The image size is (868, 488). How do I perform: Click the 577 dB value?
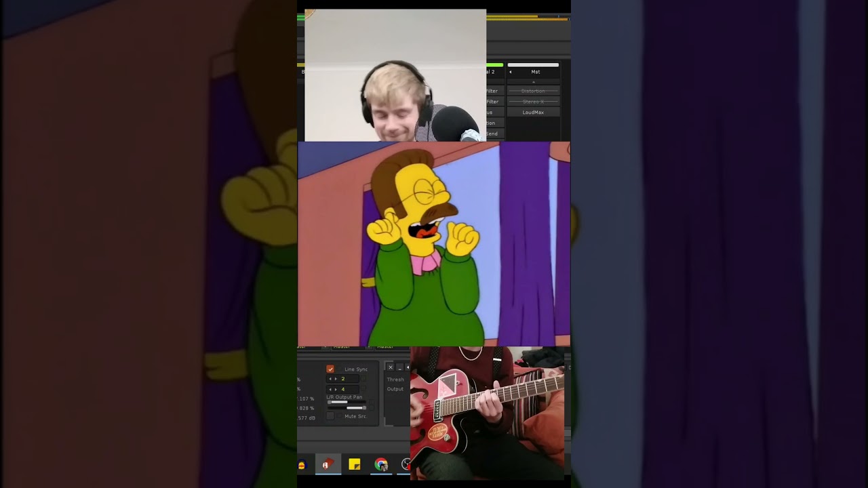click(x=306, y=418)
